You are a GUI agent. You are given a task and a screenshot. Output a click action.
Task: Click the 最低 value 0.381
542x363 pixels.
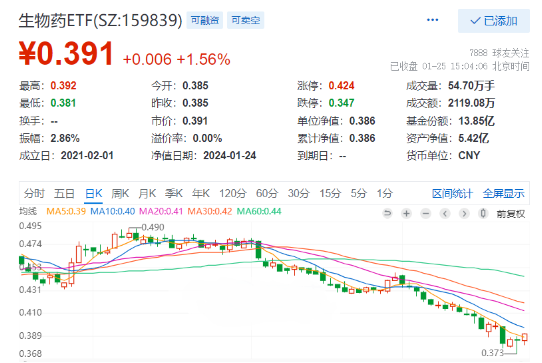pyautogui.click(x=63, y=103)
